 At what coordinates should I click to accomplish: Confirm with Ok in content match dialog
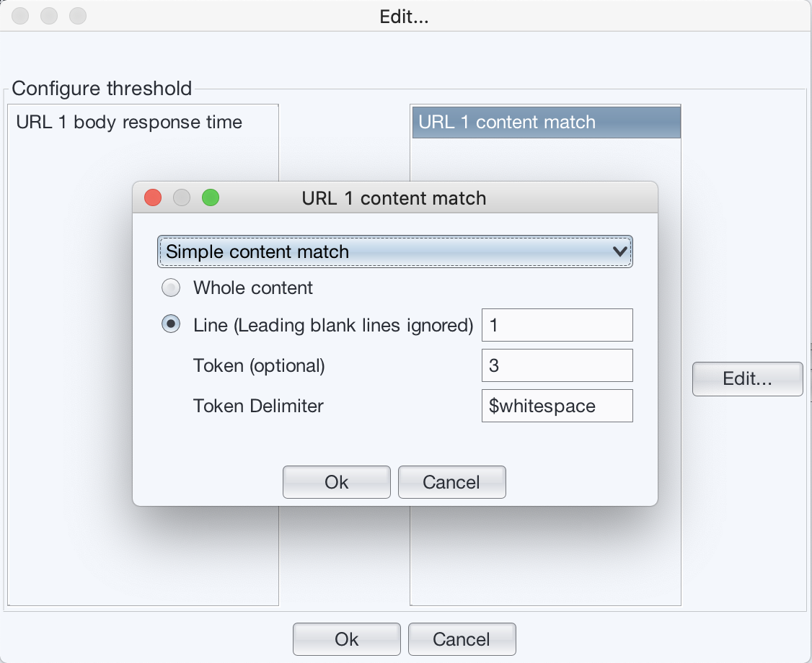[x=336, y=481]
